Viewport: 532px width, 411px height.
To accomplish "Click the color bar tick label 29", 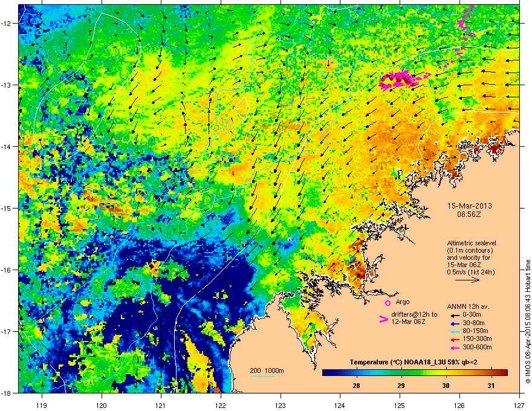I will (401, 386).
